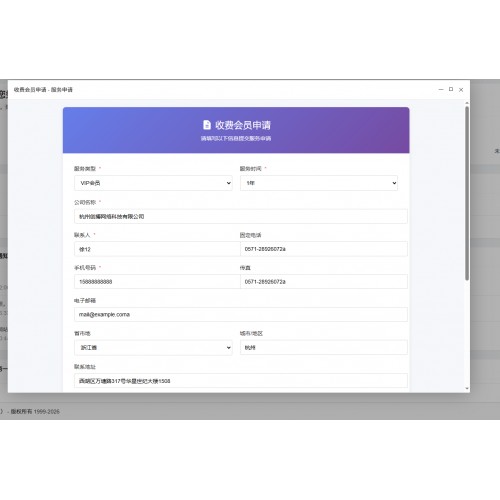Click the fax number field under 传真
Viewport: 500px width, 500px height.
click(x=324, y=282)
